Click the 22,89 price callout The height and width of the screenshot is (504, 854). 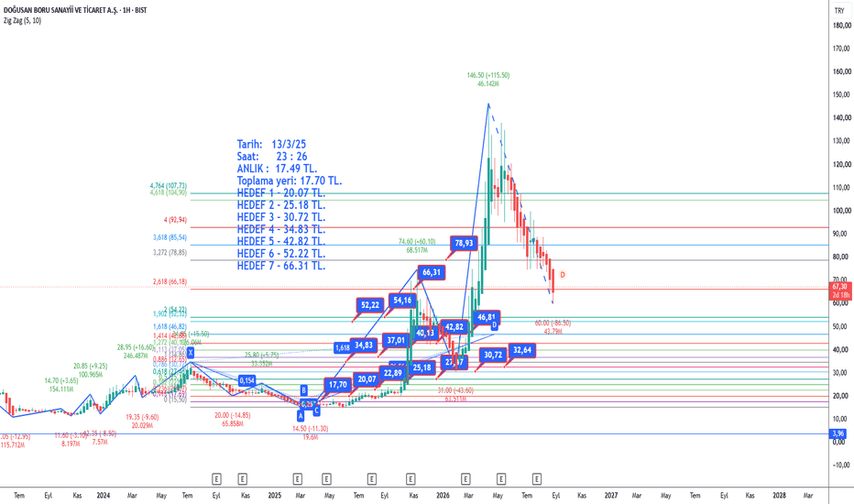[393, 373]
